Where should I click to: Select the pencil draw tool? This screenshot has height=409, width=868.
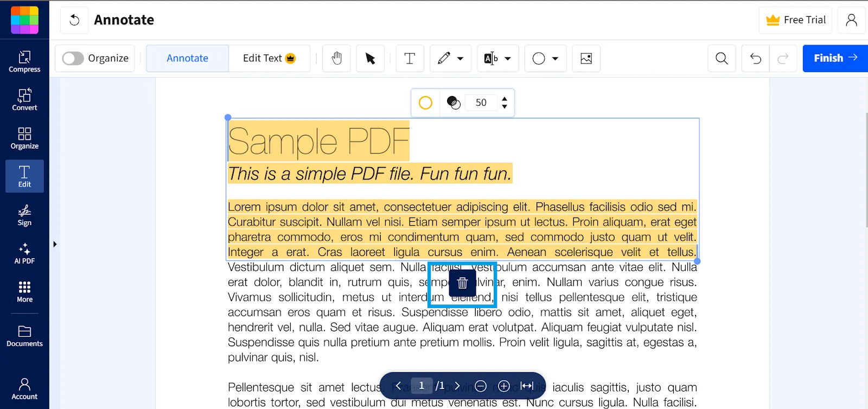(444, 58)
